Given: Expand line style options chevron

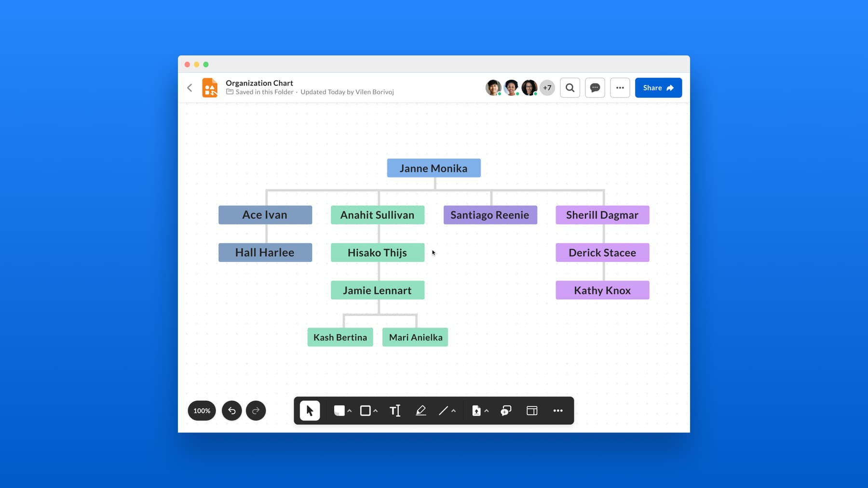Looking at the screenshot, I should pos(453,411).
